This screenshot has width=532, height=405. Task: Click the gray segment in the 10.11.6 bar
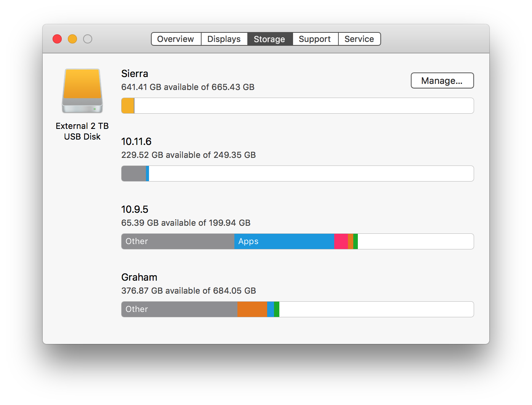[134, 174]
